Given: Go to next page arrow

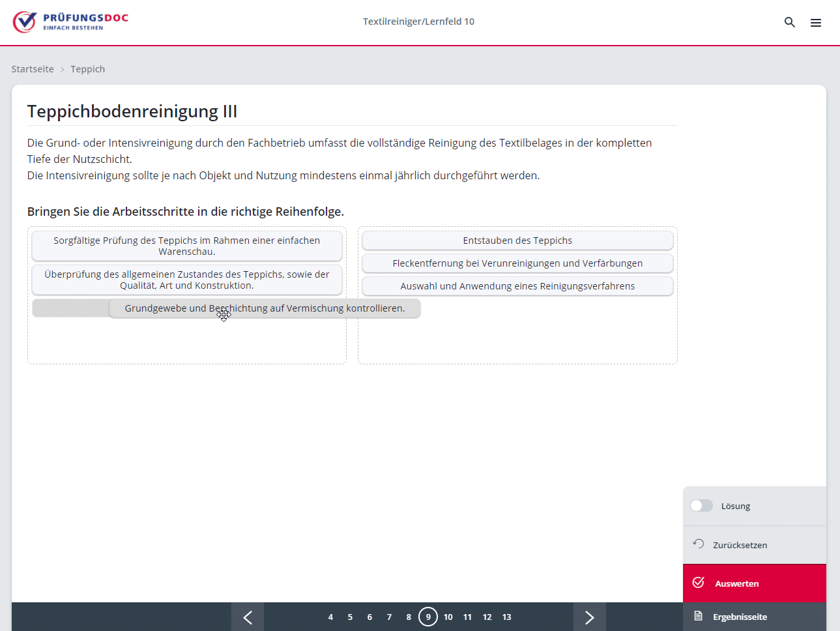Looking at the screenshot, I should [x=589, y=617].
